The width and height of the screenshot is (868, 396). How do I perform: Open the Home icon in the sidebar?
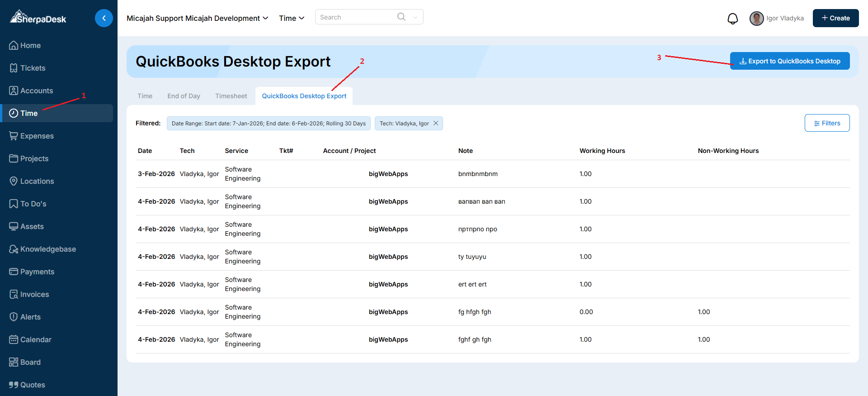[x=14, y=45]
